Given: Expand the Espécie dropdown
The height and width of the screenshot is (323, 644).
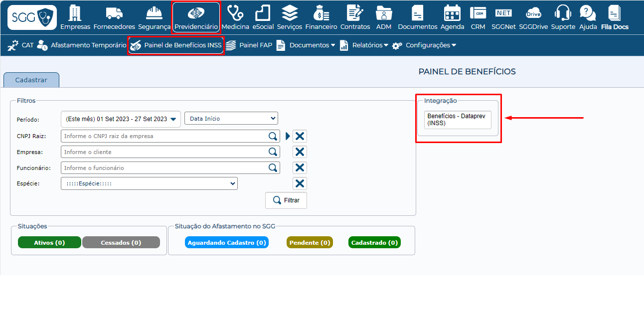Looking at the screenshot, I should click(x=149, y=183).
